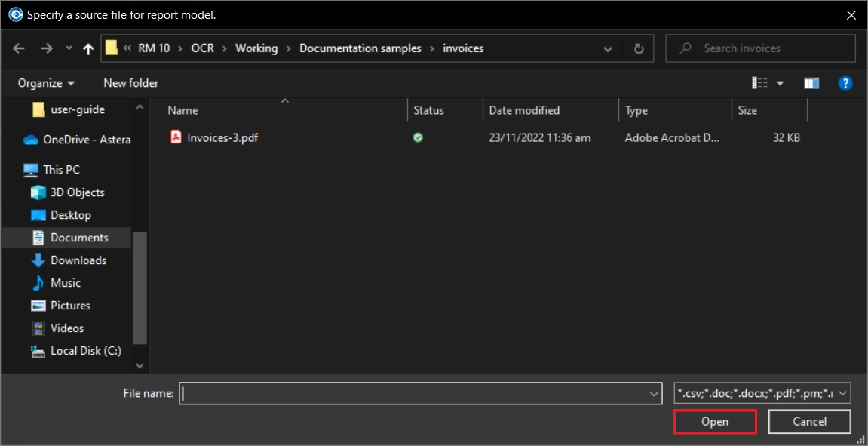This screenshot has width=868, height=446.
Task: Open the file type filter dropdown
Action: [762, 393]
